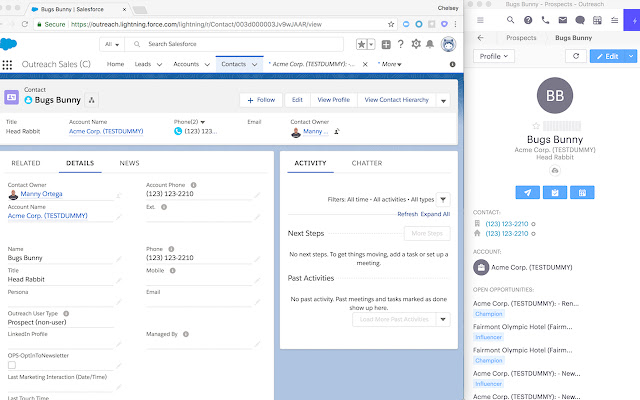Screen dimensions: 640x400
Task: Toggle the OPS-OptInToNewsletter checkbox
Action: click(x=12, y=365)
